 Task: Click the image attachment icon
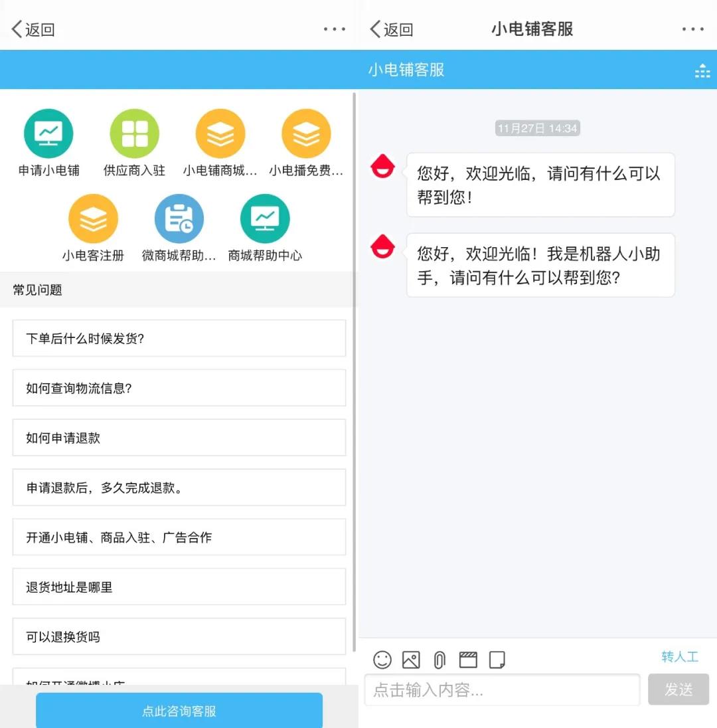coord(411,660)
